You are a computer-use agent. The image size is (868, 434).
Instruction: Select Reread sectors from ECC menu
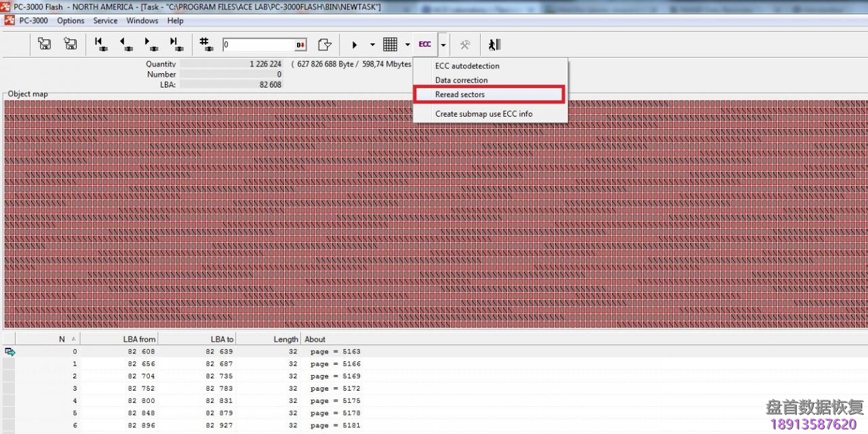coord(460,94)
